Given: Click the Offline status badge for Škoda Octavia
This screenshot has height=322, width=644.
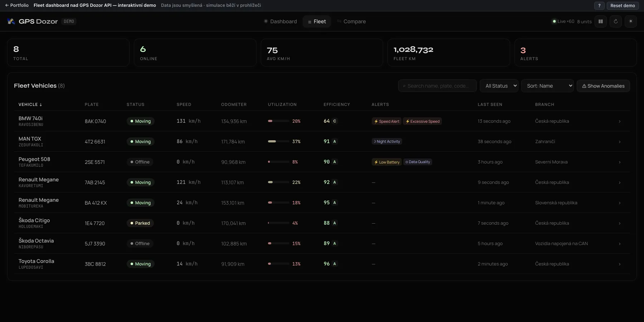Looking at the screenshot, I should (x=140, y=244).
